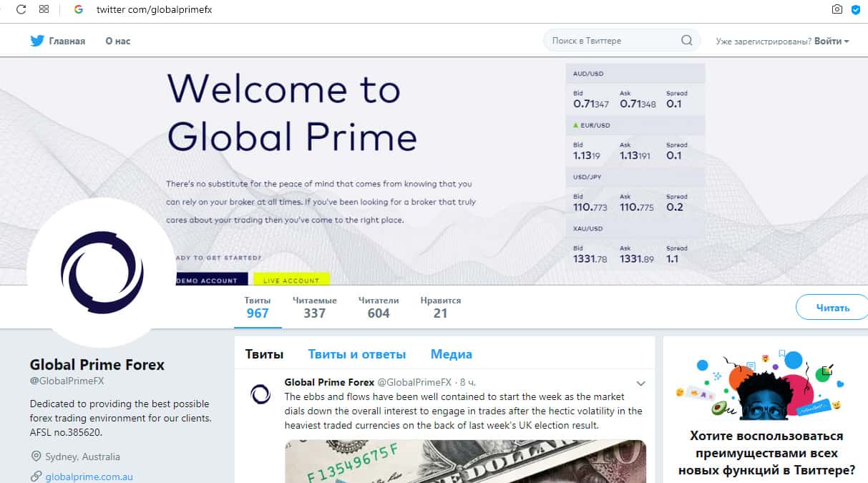Click the Global Prime Forex profile name
Viewport: 868px width, 483px height.
click(x=97, y=364)
